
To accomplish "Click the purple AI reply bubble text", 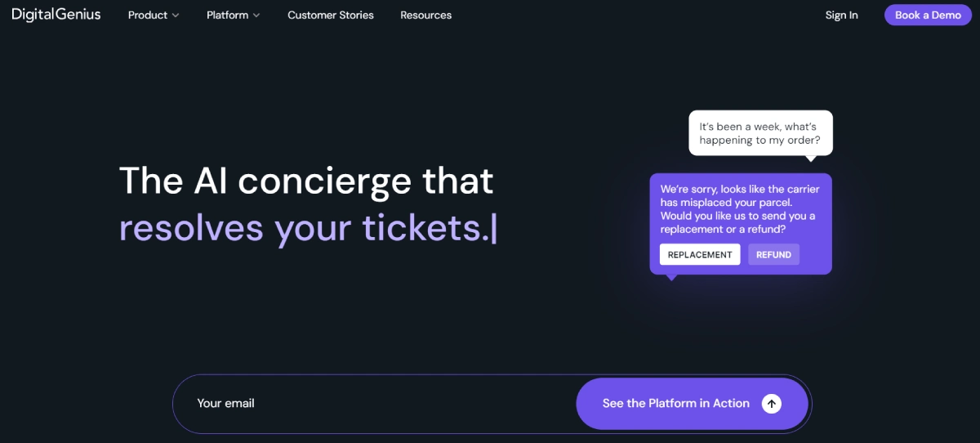I will pos(738,208).
